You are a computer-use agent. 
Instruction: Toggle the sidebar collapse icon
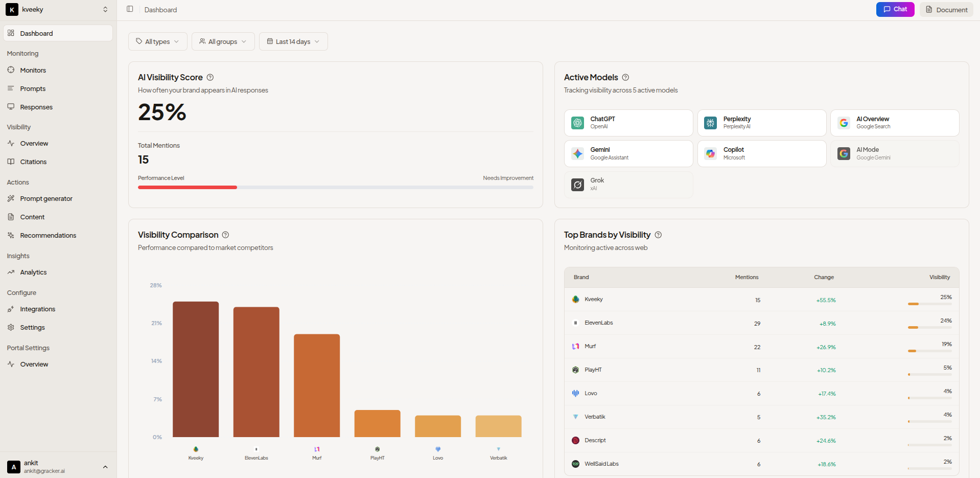point(130,9)
